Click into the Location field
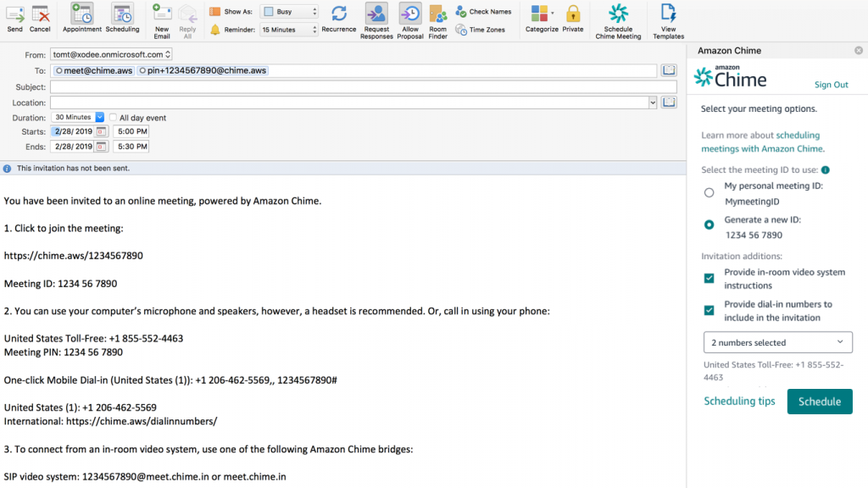 (x=349, y=103)
